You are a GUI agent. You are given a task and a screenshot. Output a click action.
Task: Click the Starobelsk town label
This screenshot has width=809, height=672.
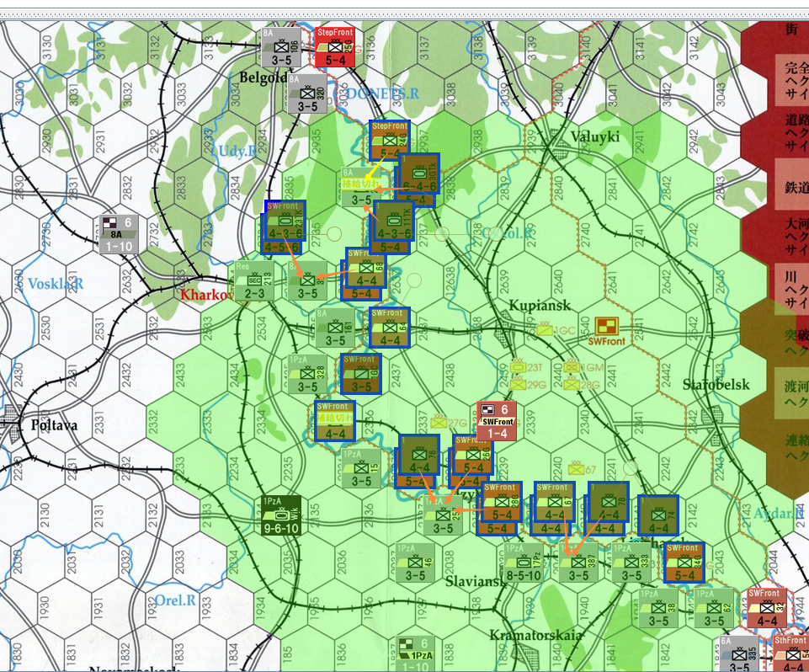click(x=716, y=385)
